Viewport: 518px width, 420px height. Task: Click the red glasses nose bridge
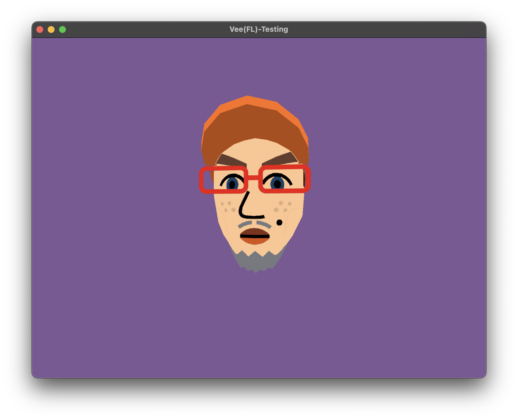point(253,178)
